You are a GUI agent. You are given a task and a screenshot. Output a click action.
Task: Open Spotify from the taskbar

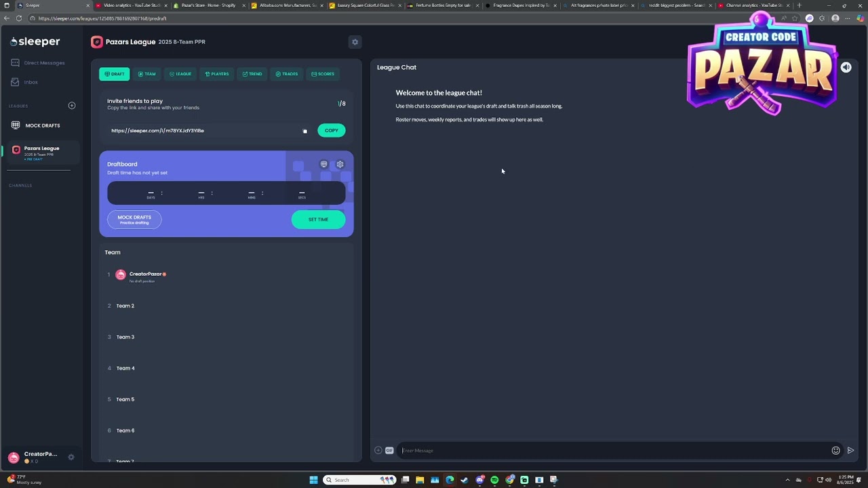point(494,480)
